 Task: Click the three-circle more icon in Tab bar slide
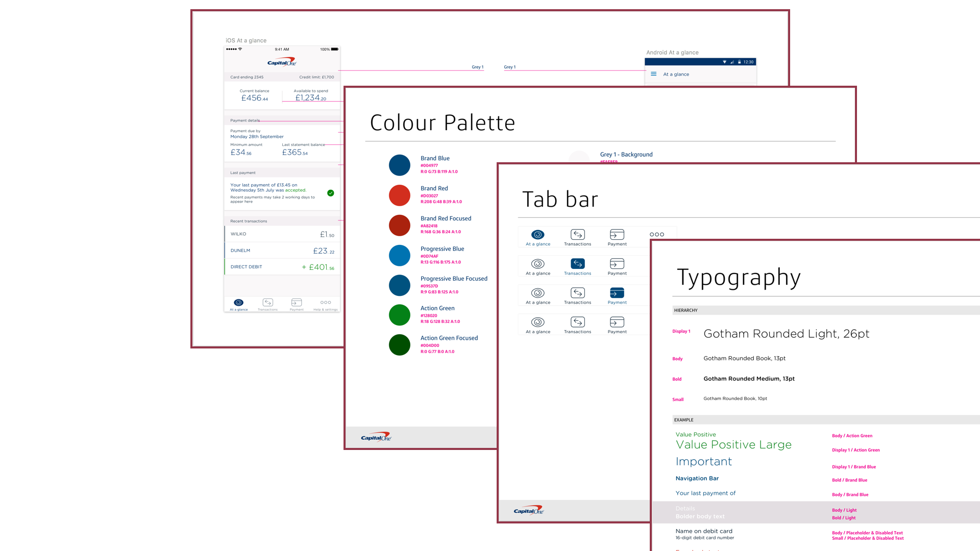(x=657, y=235)
